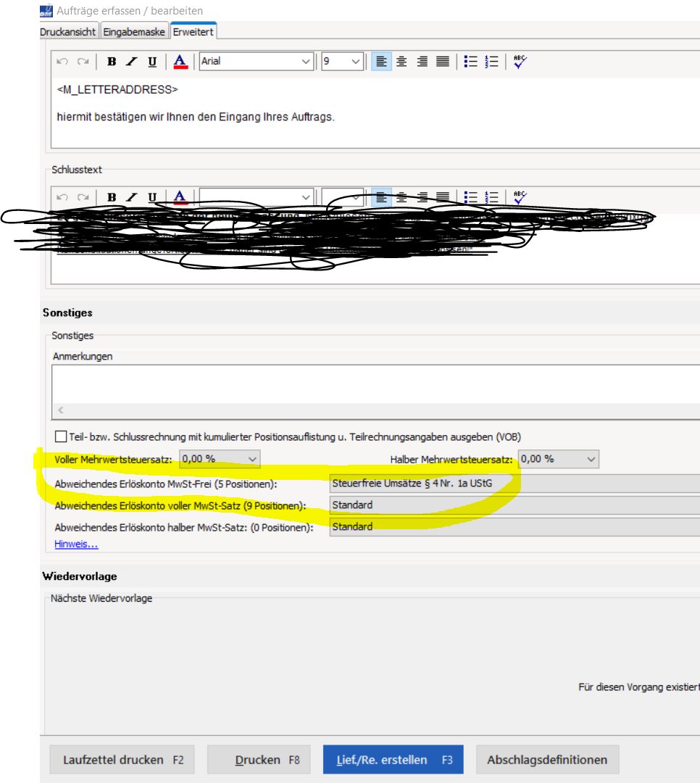The height and width of the screenshot is (783, 700).
Task: Undo in the top text editor toolbar
Action: (62, 62)
